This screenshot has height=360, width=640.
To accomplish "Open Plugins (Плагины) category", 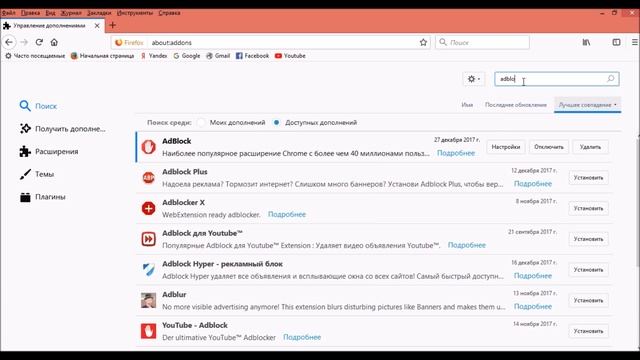I will [x=42, y=197].
